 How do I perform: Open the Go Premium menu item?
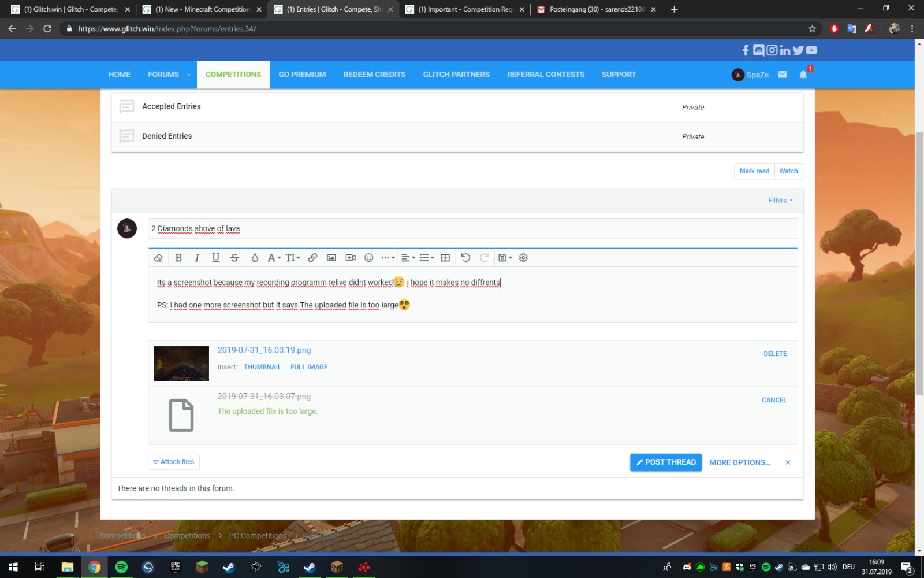[302, 75]
